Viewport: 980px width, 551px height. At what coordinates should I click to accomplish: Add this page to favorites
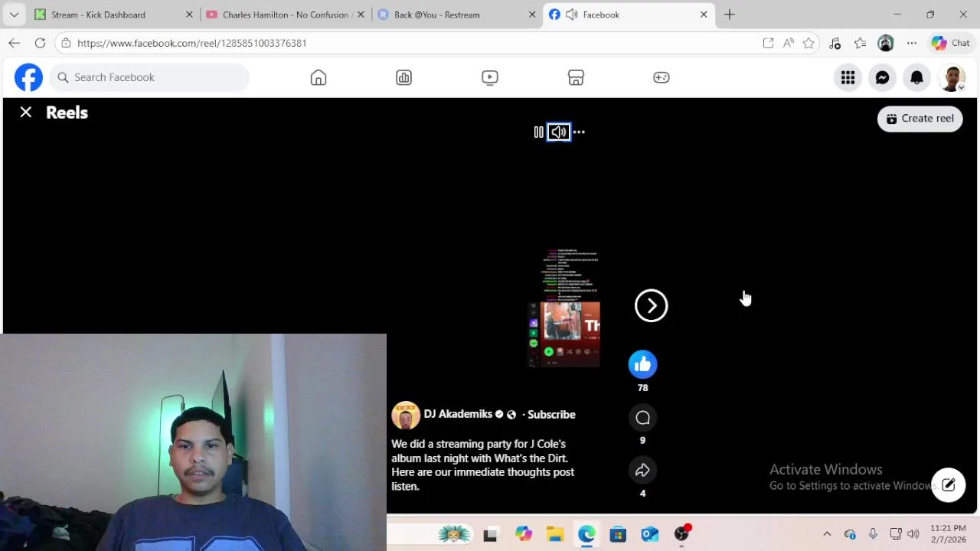808,43
